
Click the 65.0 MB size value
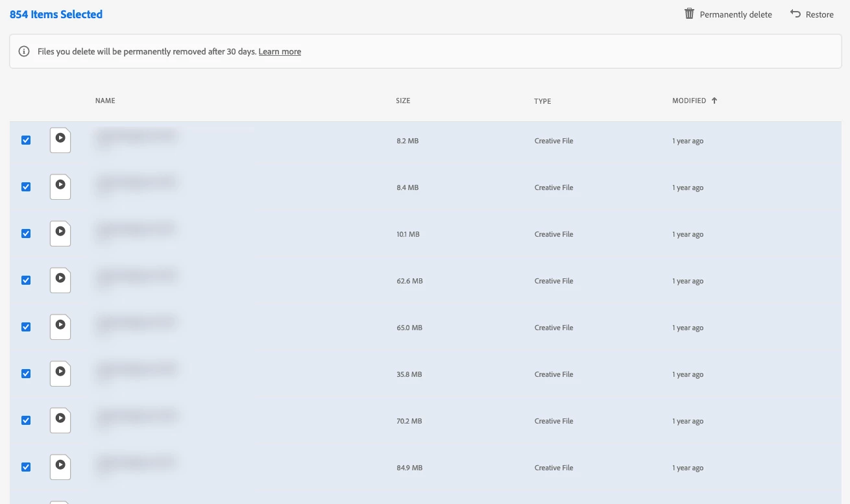(409, 328)
